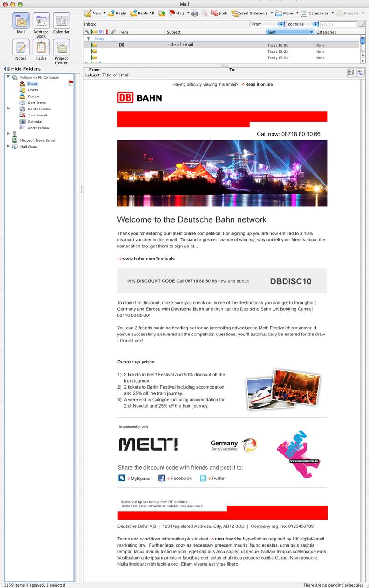Open the MySpace share link
This screenshot has height=588, width=369.
pos(140,479)
